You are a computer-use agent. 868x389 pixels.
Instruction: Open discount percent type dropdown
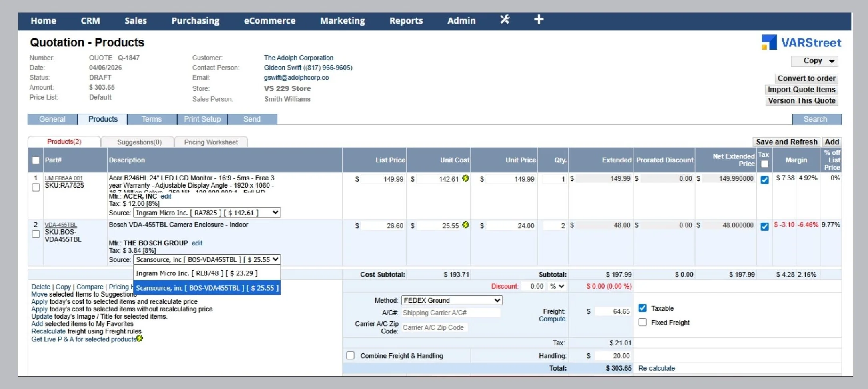coord(557,286)
